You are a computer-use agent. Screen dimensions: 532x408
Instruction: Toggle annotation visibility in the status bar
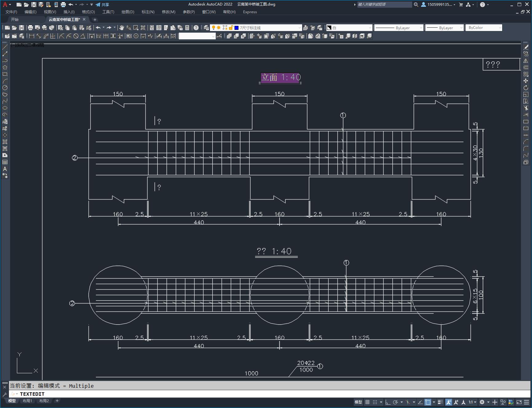449,402
